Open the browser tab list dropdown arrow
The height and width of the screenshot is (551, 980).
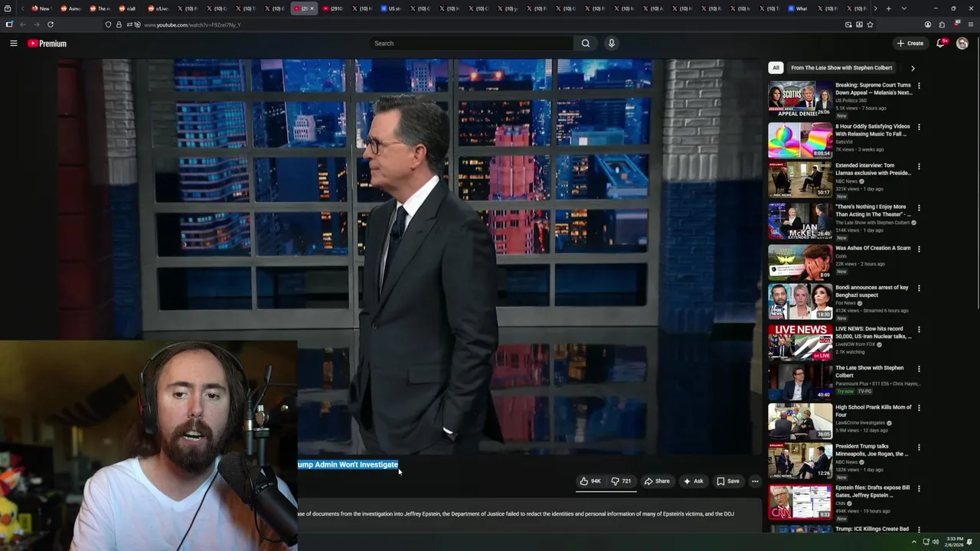[903, 8]
